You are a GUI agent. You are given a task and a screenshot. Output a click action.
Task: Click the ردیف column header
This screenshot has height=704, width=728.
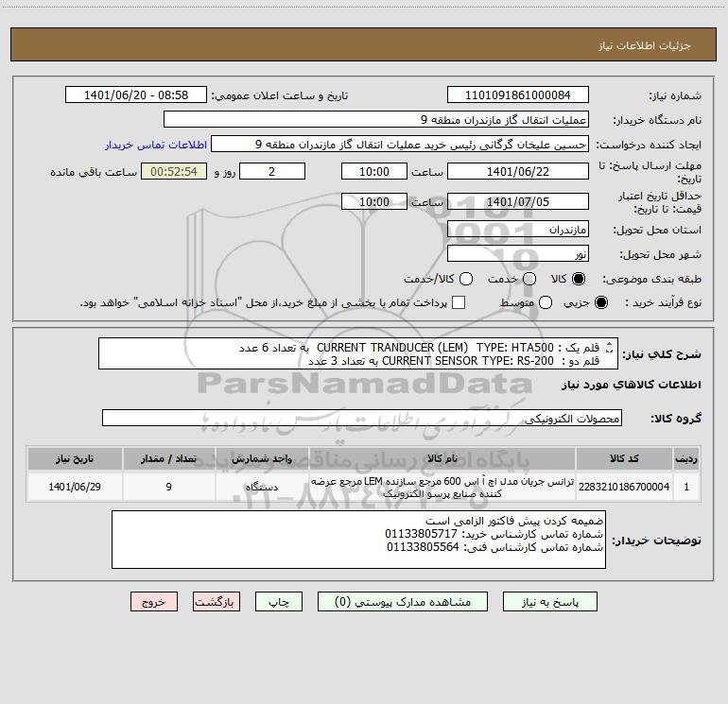686,458
